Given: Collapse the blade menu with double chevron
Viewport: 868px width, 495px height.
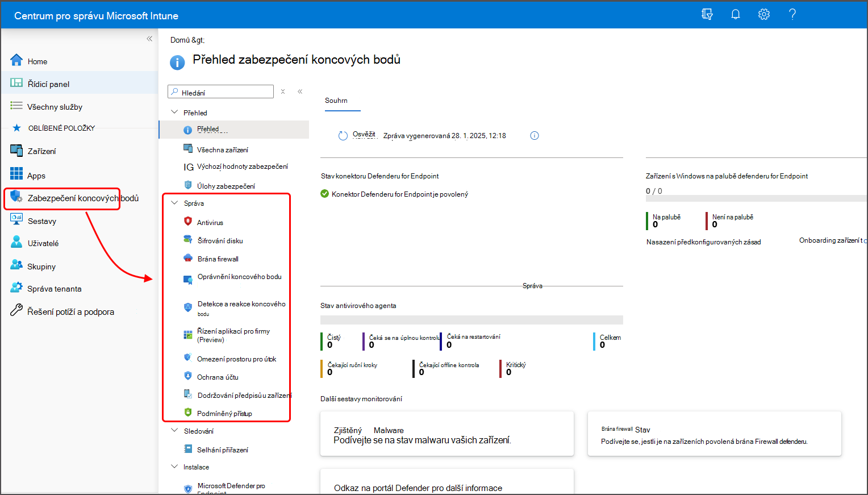Looking at the screenshot, I should [300, 91].
